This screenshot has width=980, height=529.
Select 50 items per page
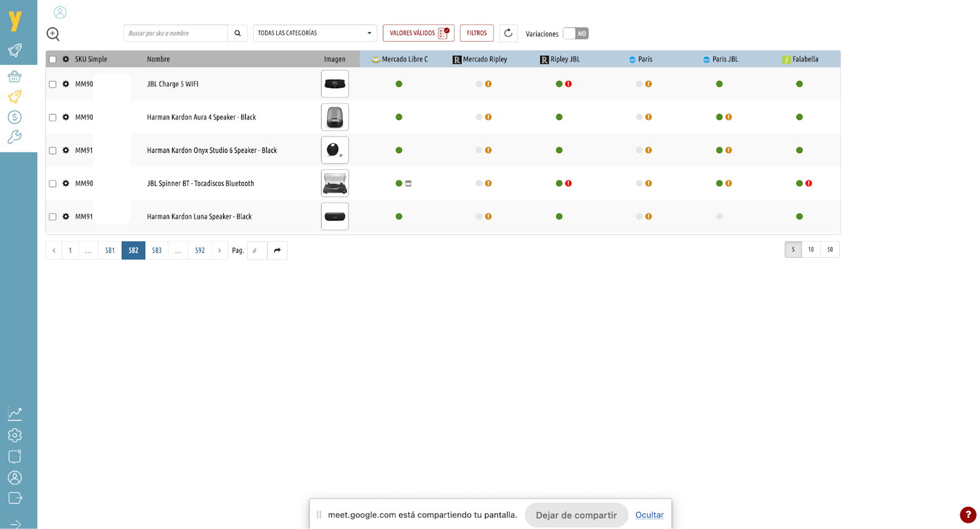coord(830,249)
